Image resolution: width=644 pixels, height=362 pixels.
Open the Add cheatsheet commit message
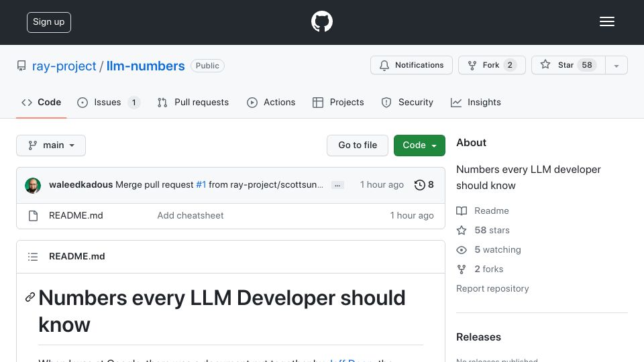(190, 215)
